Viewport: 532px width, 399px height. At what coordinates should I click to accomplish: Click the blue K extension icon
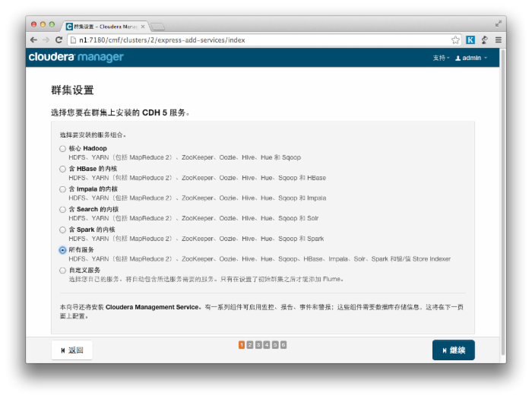470,40
